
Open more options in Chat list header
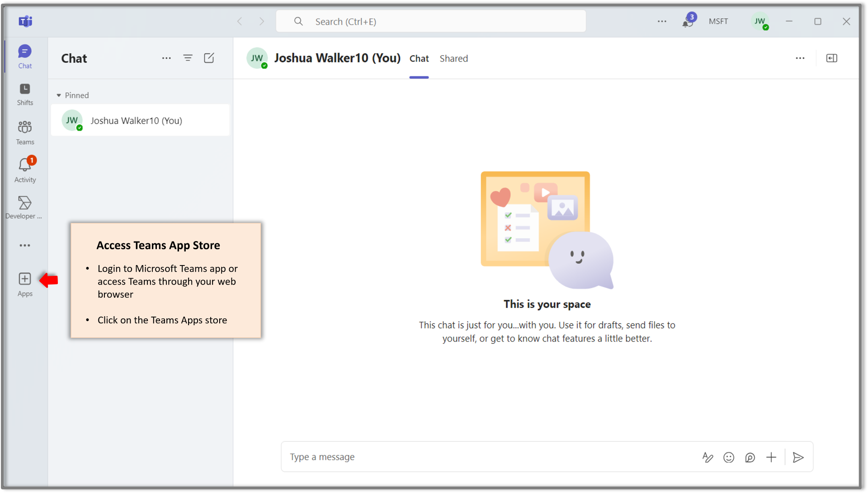click(x=166, y=58)
